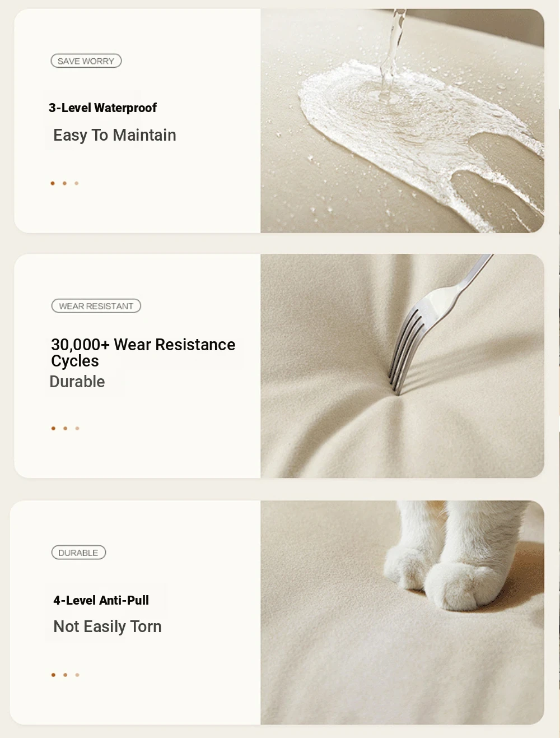Click the Not Easily Torn text
560x738 pixels.
click(108, 626)
